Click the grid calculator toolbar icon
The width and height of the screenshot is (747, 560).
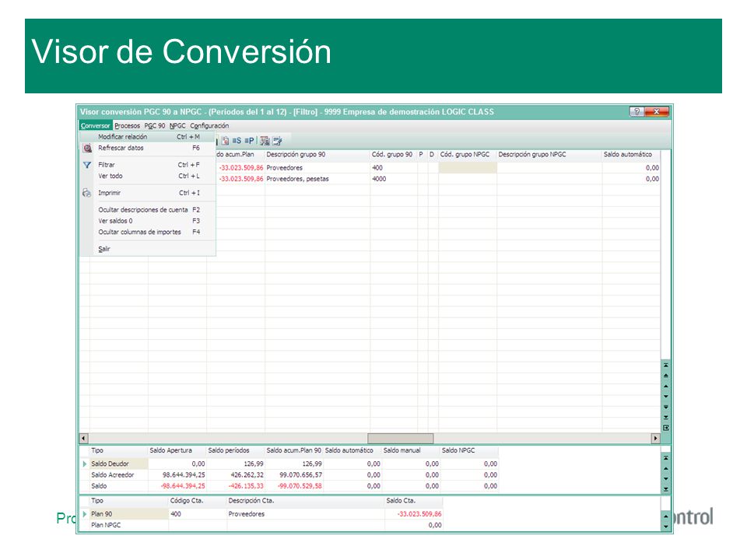pos(265,141)
